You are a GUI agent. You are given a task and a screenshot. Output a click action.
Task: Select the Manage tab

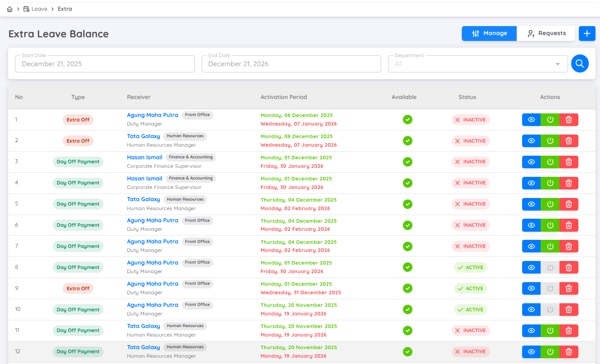point(489,33)
